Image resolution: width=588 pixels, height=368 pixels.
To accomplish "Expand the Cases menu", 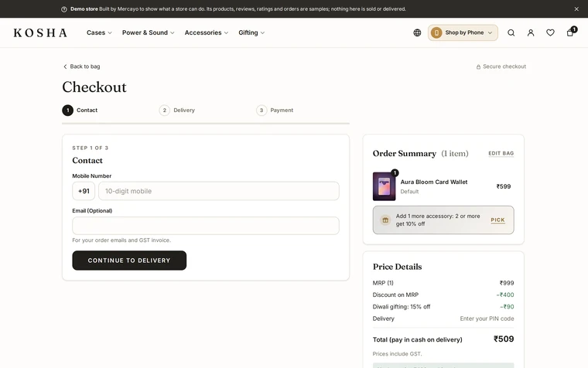I will pyautogui.click(x=99, y=32).
